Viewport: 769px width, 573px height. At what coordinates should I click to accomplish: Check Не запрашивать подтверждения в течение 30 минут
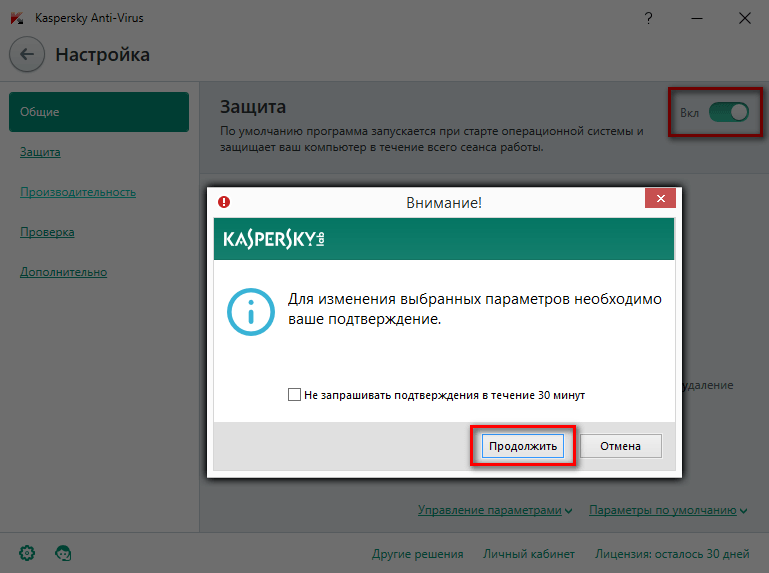coord(294,394)
